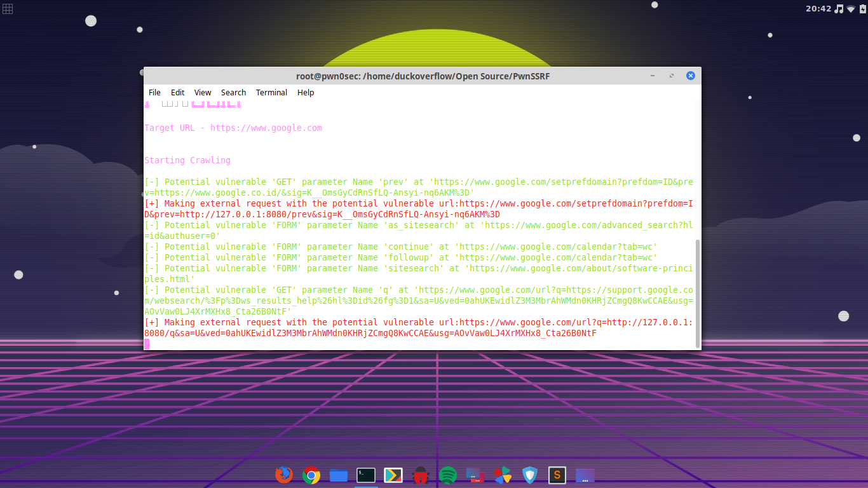Launch the blue shield security app
The height and width of the screenshot is (488, 868).
pyautogui.click(x=530, y=475)
